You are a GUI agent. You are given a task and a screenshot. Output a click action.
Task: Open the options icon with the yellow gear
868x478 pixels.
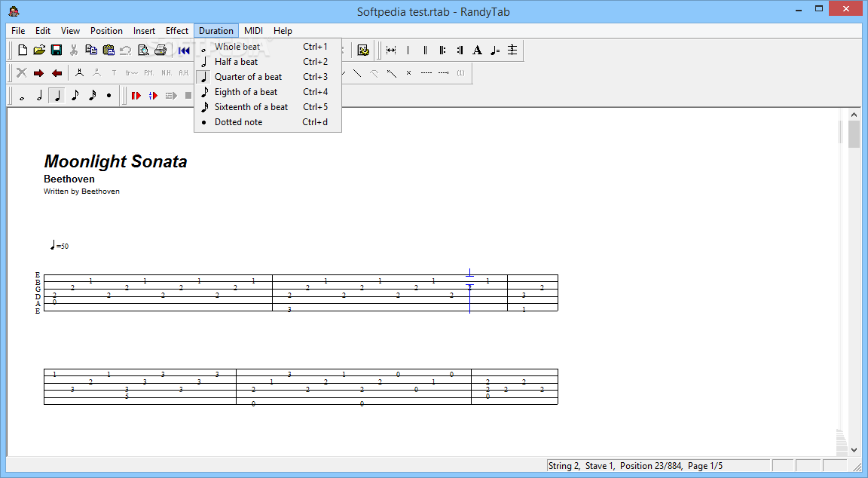pos(363,51)
